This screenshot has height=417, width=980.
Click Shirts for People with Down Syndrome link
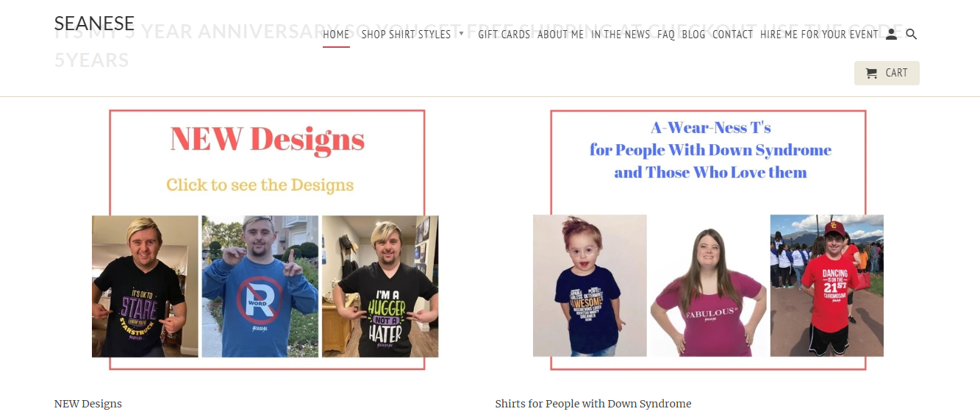(x=593, y=404)
